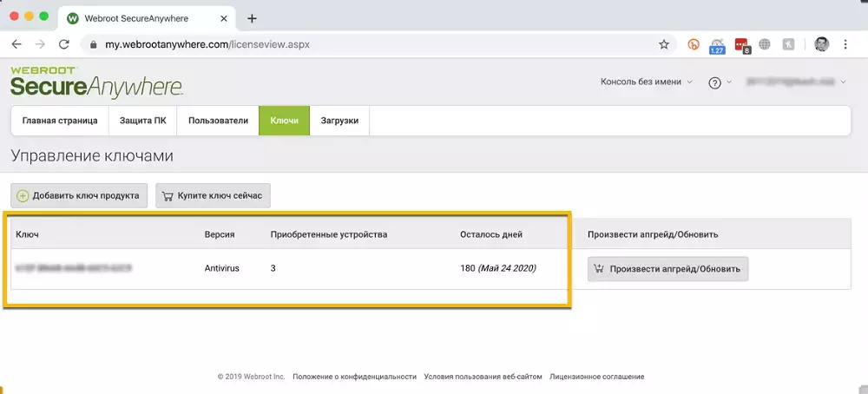Screen dimensions: 868x394
Task: Click the address bar URL field
Action: click(x=378, y=44)
